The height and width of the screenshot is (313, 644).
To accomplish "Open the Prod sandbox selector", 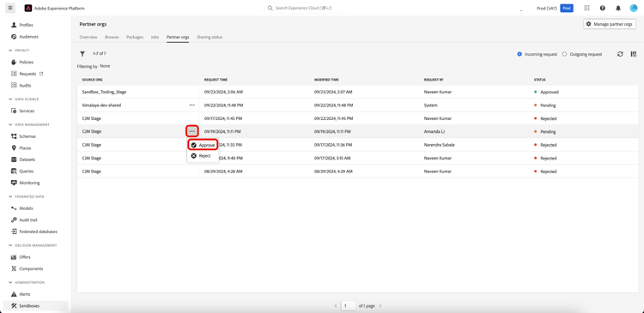I will click(x=567, y=8).
